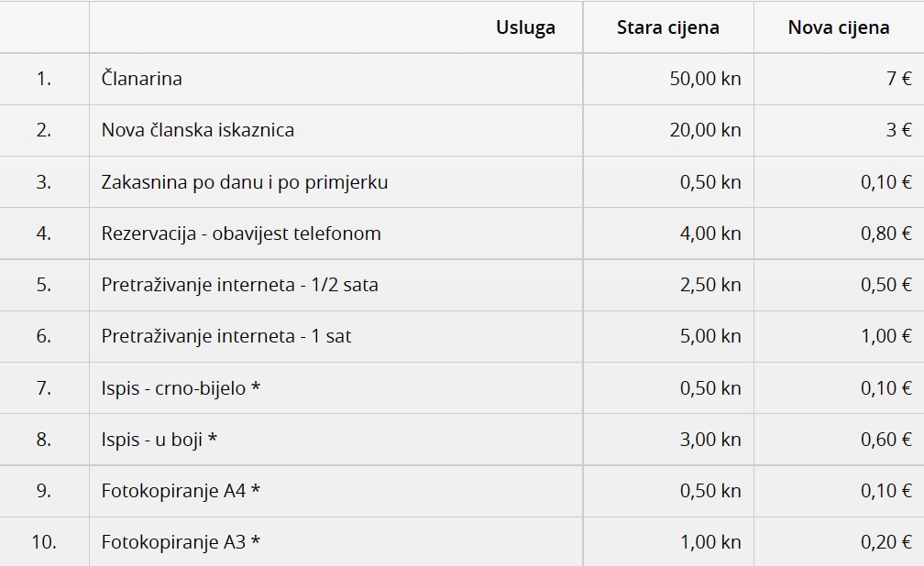This screenshot has height=566, width=924.
Task: Click the Nova članska iskaznica row label
Action: pos(198,130)
